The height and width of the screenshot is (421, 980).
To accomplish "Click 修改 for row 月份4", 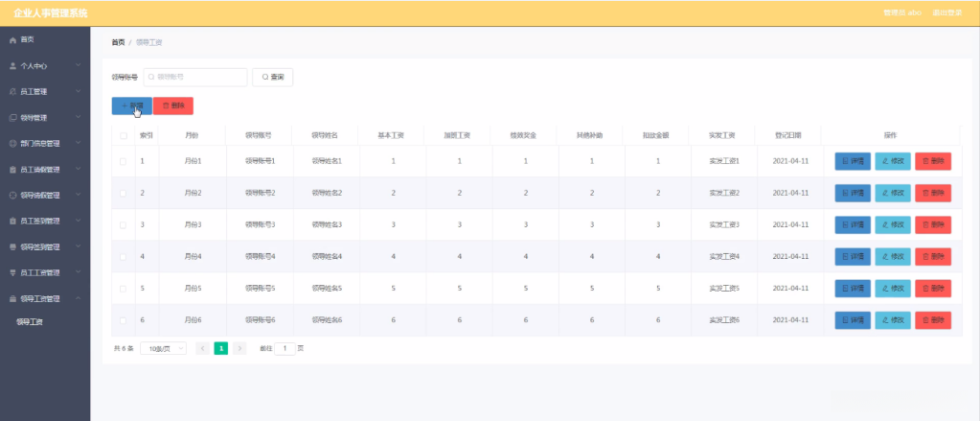I will click(893, 256).
